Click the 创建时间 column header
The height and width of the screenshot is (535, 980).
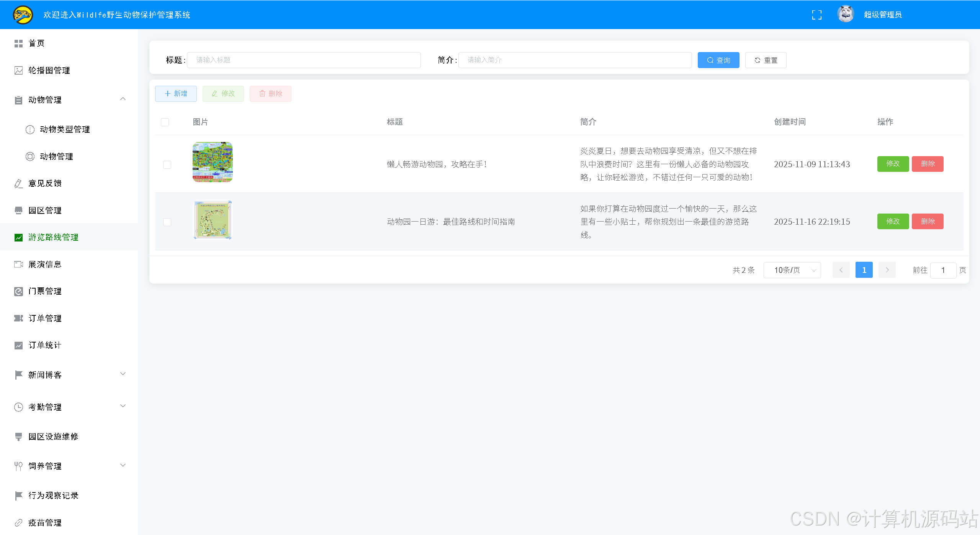pyautogui.click(x=790, y=122)
